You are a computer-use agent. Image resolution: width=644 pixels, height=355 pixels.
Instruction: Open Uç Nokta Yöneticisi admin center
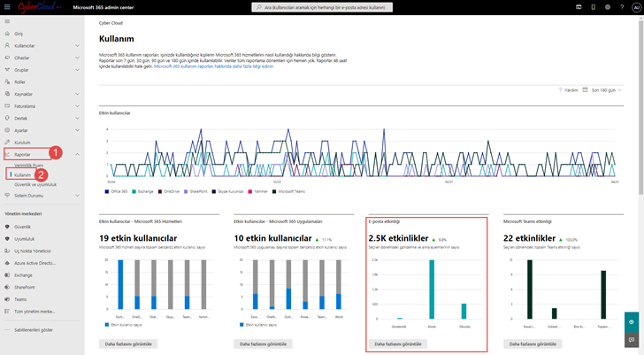click(33, 251)
